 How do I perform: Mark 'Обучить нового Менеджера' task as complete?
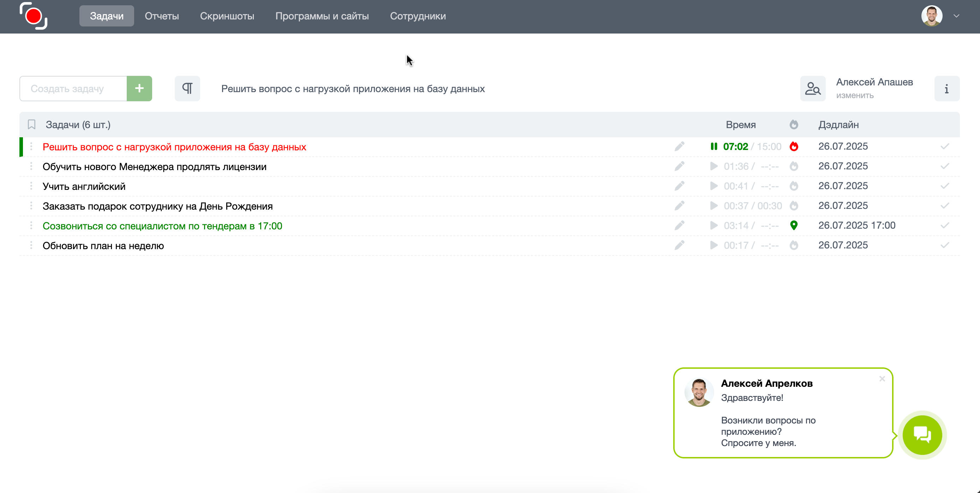click(x=945, y=166)
